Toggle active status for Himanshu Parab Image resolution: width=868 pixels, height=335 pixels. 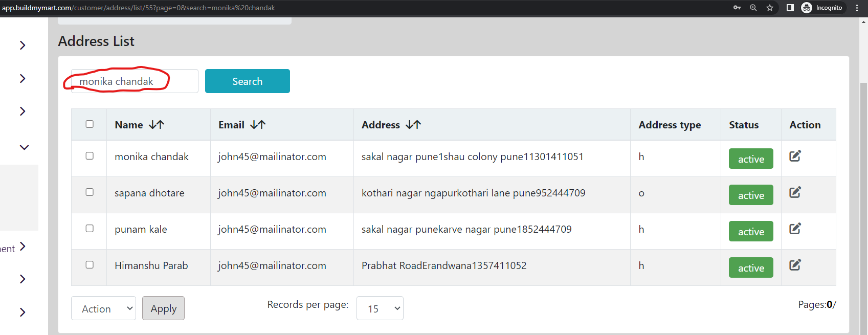751,268
